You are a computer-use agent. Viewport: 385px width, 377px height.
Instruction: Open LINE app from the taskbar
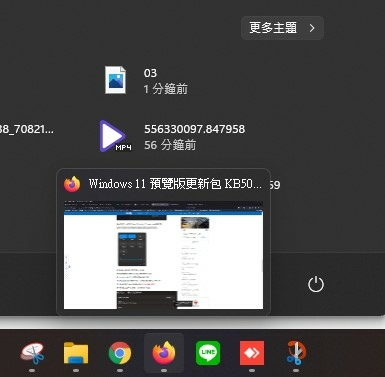pyautogui.click(x=208, y=353)
